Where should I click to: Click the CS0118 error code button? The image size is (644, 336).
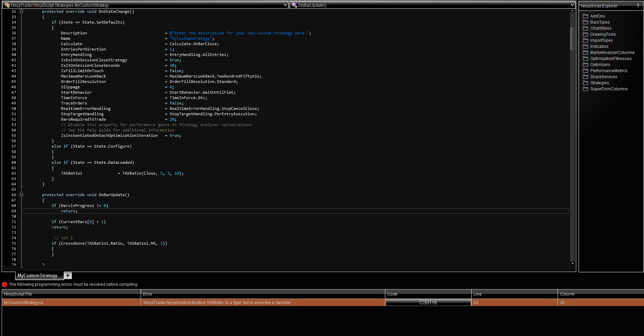(428, 303)
